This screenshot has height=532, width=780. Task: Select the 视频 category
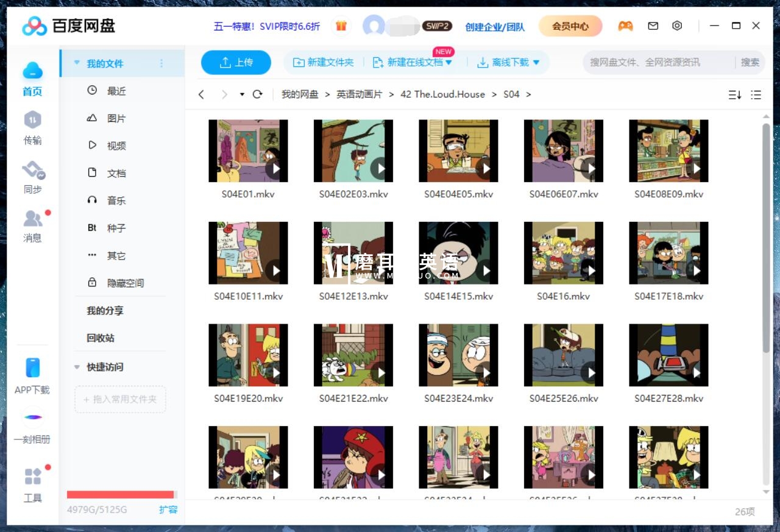pos(116,145)
